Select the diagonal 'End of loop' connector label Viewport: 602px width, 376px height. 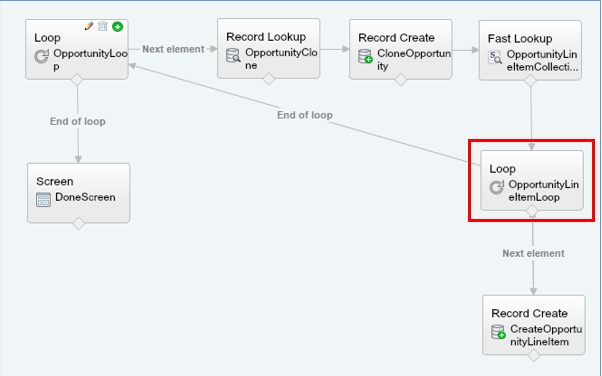[x=305, y=115]
